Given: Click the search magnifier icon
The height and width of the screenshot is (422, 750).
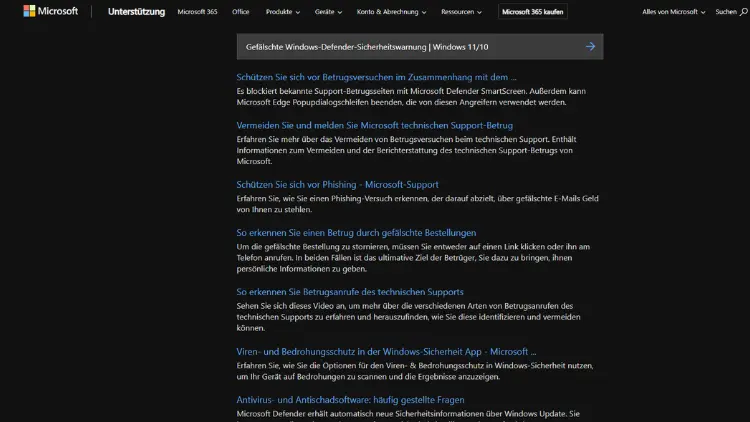Looking at the screenshot, I should coord(743,12).
